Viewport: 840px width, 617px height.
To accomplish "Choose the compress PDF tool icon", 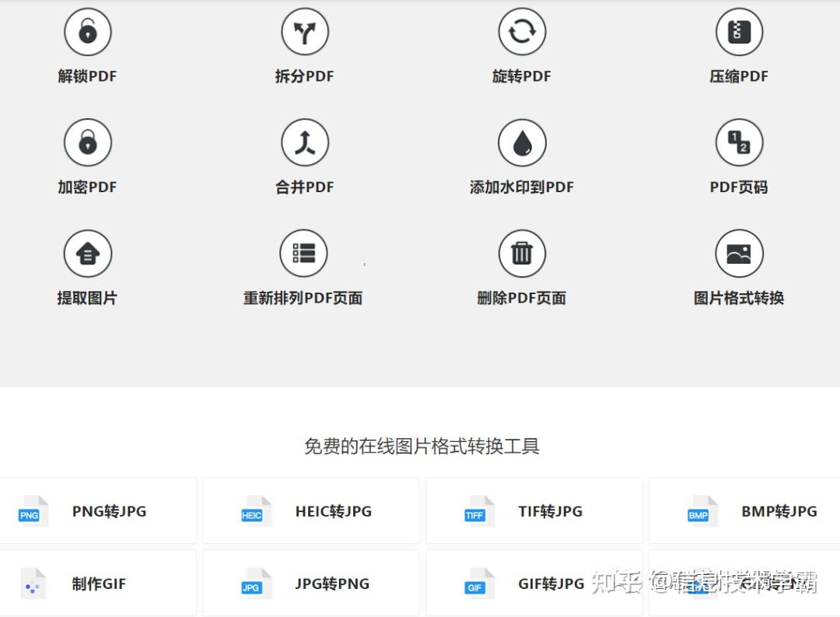I will point(740,32).
